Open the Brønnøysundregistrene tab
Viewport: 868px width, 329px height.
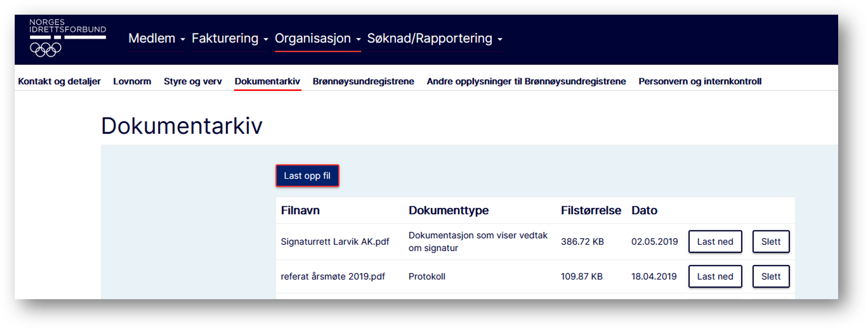(363, 81)
